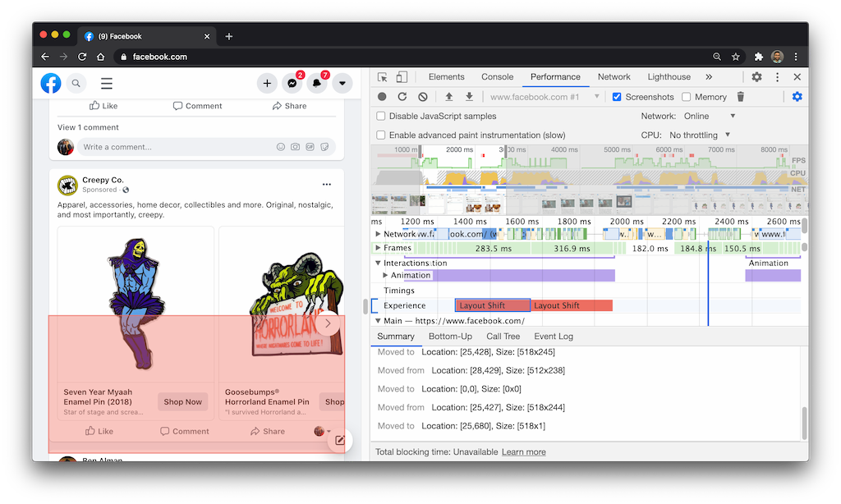Check Disable JavaScript samples

pyautogui.click(x=381, y=117)
